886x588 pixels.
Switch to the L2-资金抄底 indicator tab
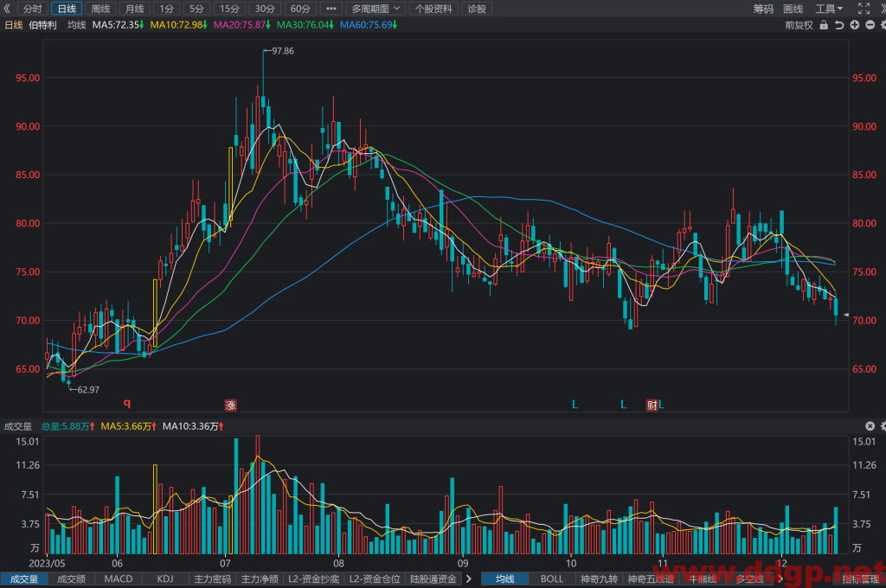tap(313, 579)
